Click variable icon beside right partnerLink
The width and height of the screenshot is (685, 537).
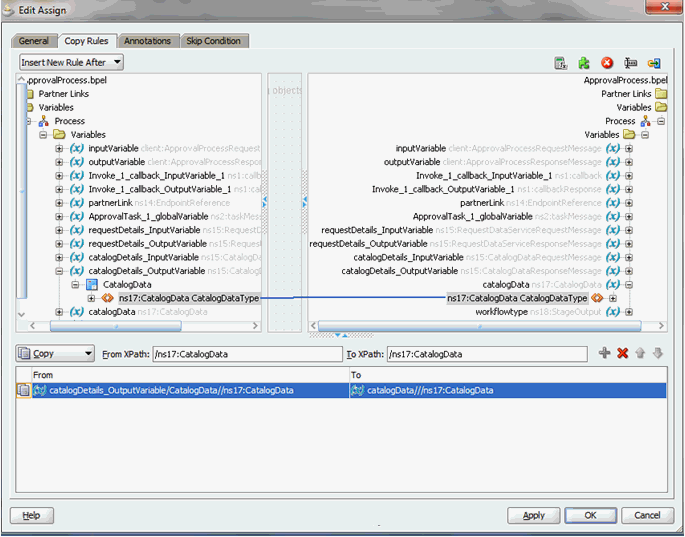[612, 203]
